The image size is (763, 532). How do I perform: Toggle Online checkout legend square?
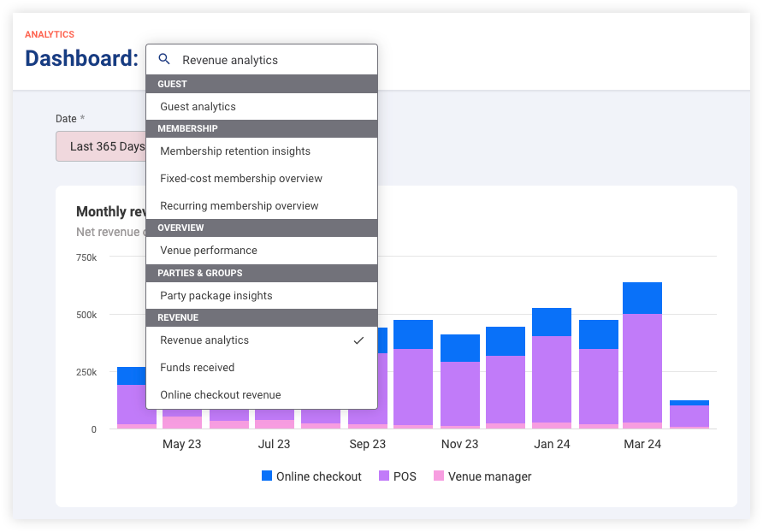tap(267, 476)
